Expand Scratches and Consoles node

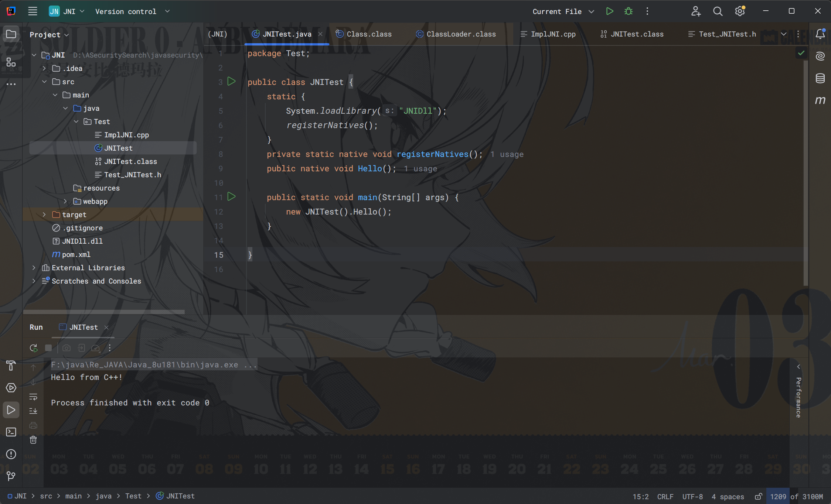[34, 281]
